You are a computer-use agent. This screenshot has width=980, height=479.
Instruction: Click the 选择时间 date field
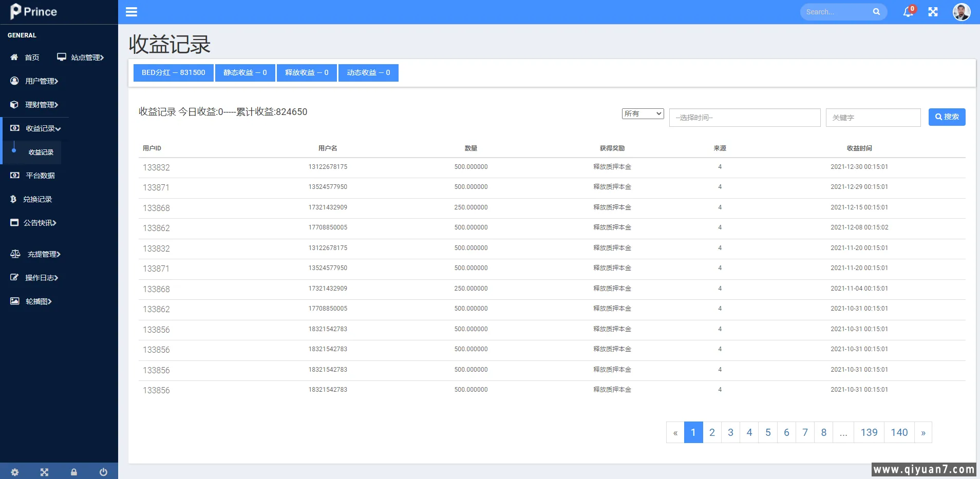[x=744, y=118]
